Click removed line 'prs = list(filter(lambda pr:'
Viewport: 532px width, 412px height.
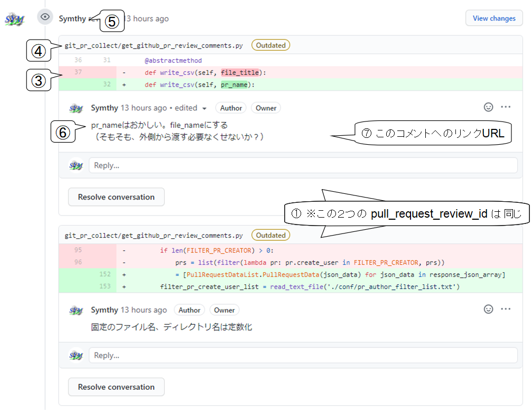291,263
